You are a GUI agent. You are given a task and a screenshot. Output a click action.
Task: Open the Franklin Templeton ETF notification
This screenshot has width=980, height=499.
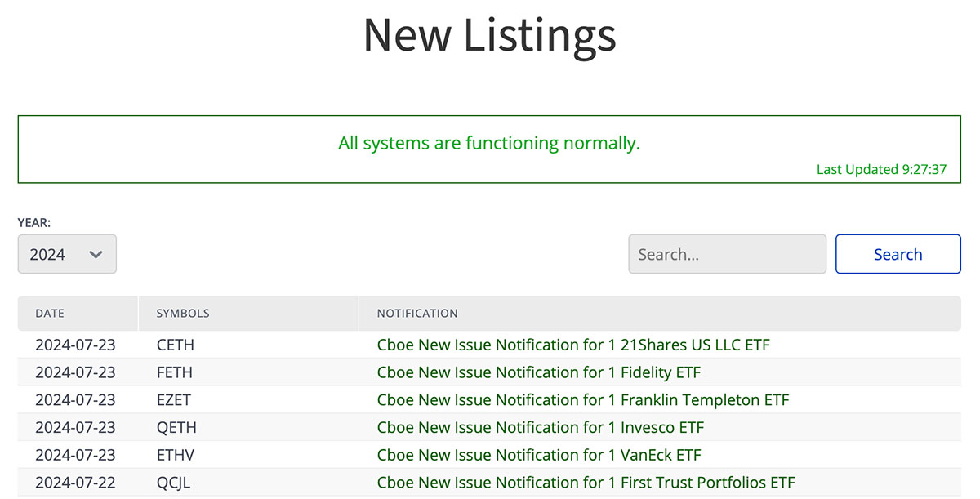pyautogui.click(x=583, y=400)
